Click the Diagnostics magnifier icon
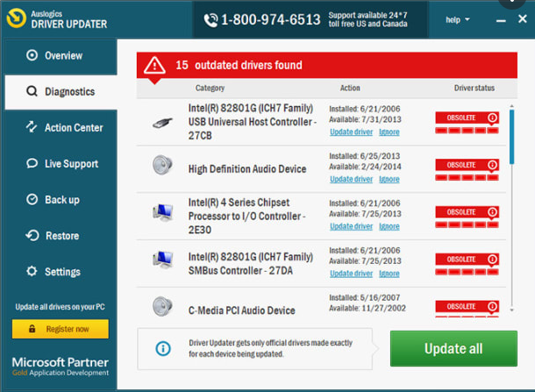The width and height of the screenshot is (535, 392). pyautogui.click(x=32, y=91)
